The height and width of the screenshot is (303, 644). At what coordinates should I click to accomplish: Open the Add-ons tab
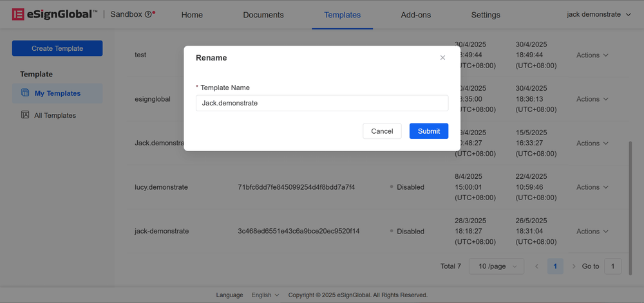(415, 15)
